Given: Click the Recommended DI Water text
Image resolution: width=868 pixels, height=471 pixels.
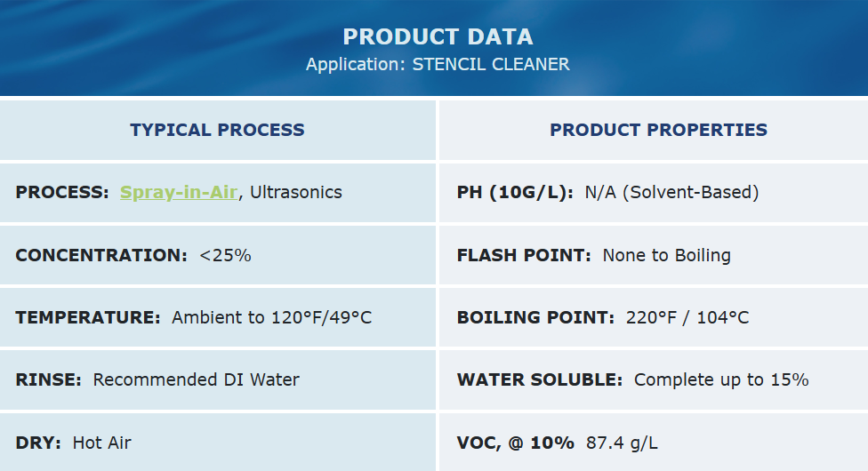Looking at the screenshot, I should 197,379.
